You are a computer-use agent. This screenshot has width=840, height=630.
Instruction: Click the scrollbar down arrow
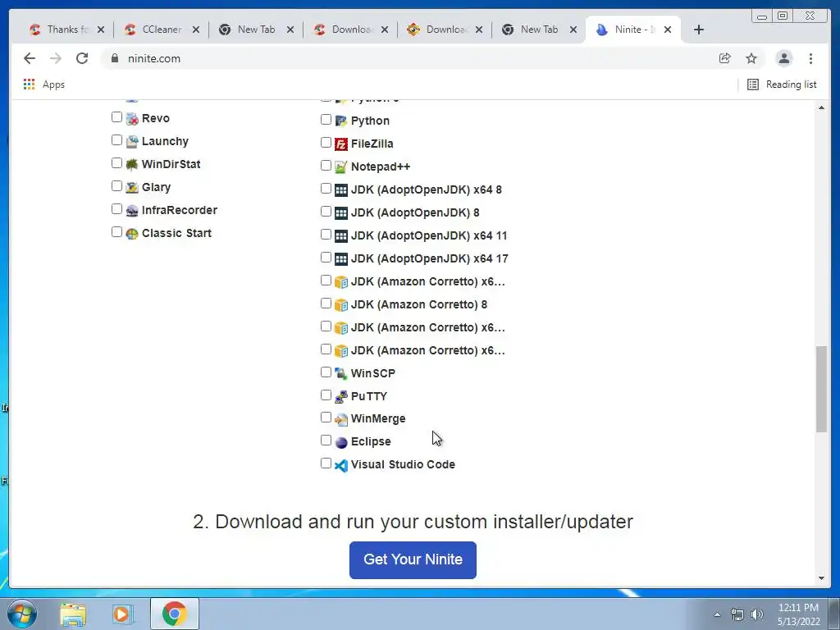821,578
